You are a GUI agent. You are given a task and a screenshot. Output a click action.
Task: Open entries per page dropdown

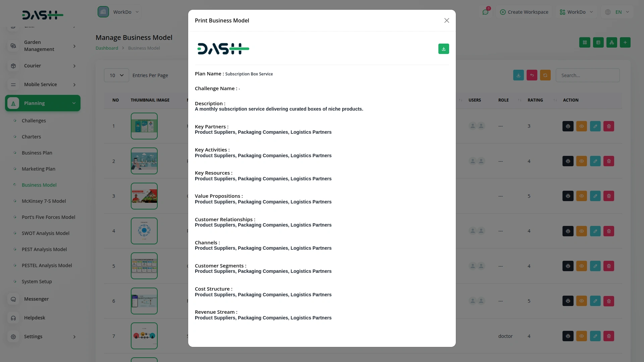click(116, 75)
